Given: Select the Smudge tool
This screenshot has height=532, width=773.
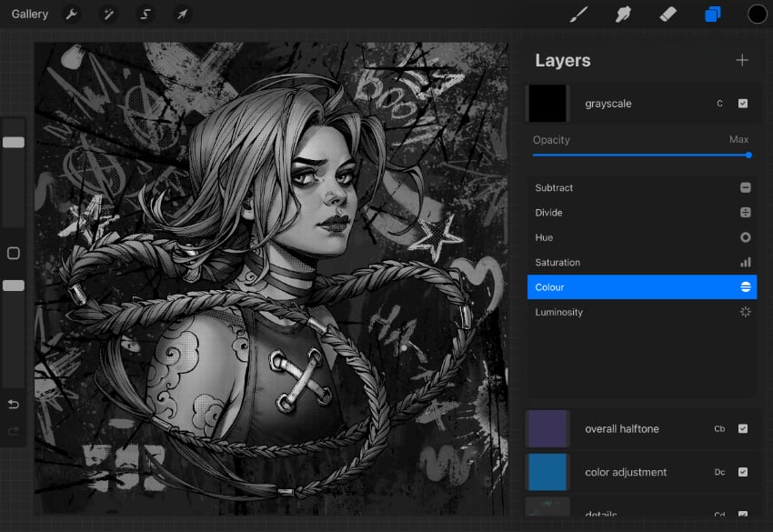Looking at the screenshot, I should click(x=623, y=15).
